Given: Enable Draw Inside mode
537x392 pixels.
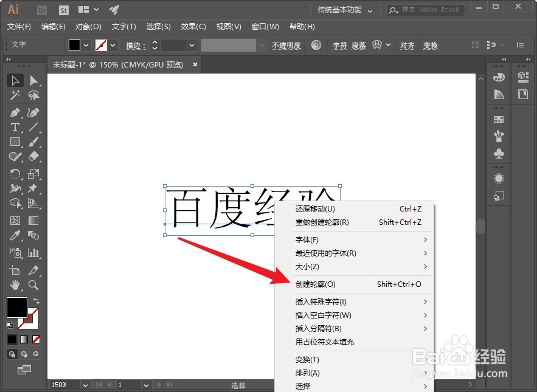Looking at the screenshot, I should (x=36, y=354).
